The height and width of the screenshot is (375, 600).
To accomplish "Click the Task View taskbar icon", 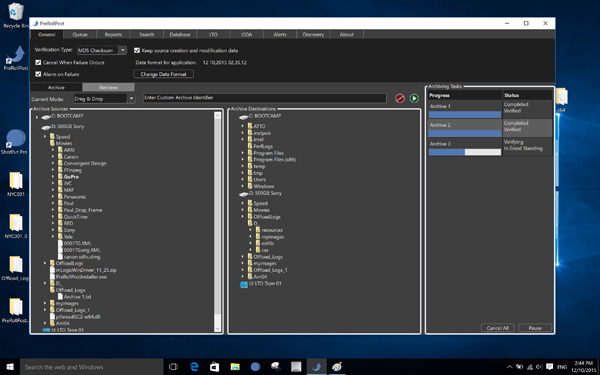I will pos(173,367).
